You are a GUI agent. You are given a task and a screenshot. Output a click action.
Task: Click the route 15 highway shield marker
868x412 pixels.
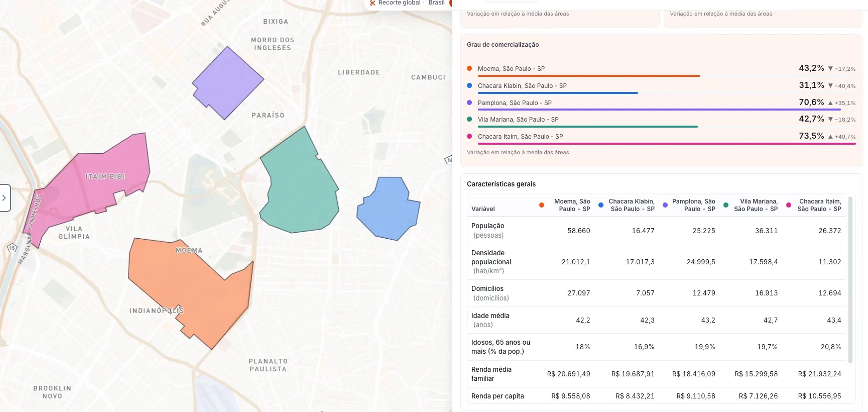point(12,248)
